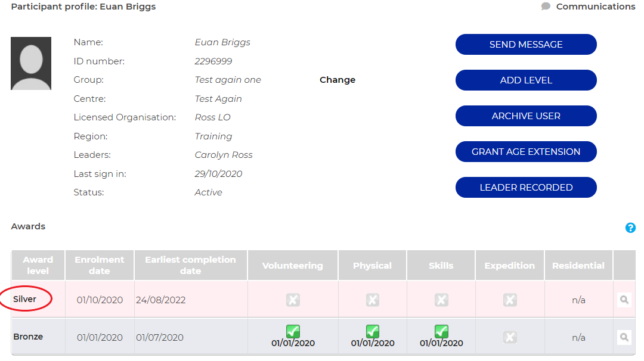Screen dimensions: 644x361
Task: Click Silver completion date 24/08/2022
Action: tap(160, 300)
